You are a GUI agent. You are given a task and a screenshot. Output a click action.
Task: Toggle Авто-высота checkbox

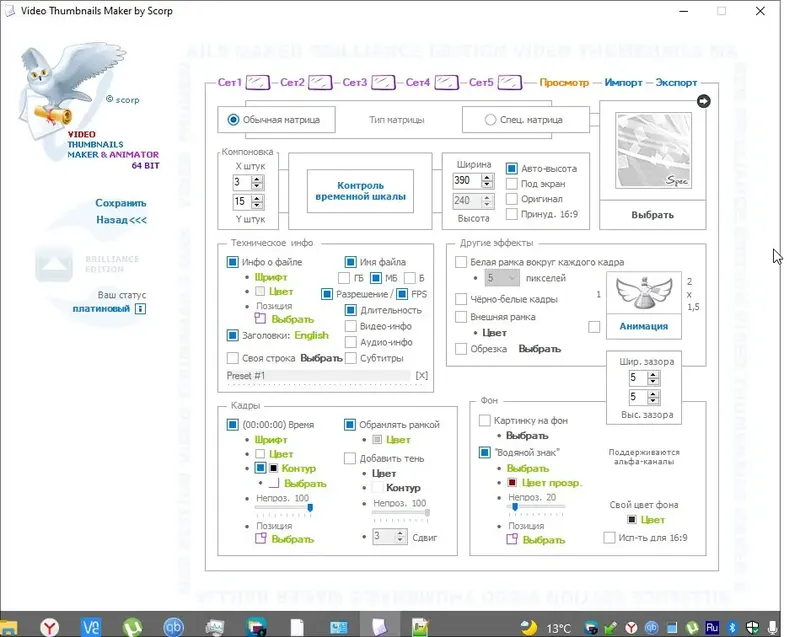click(x=511, y=168)
